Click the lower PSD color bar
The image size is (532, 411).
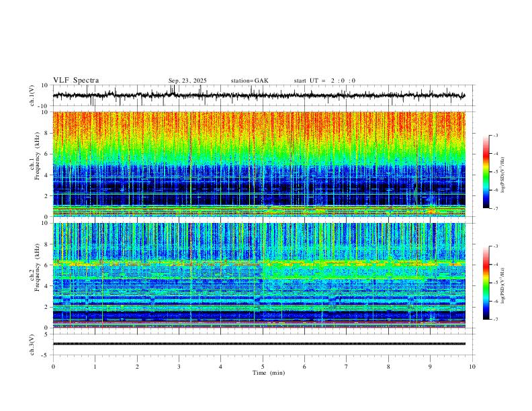pyautogui.click(x=486, y=283)
